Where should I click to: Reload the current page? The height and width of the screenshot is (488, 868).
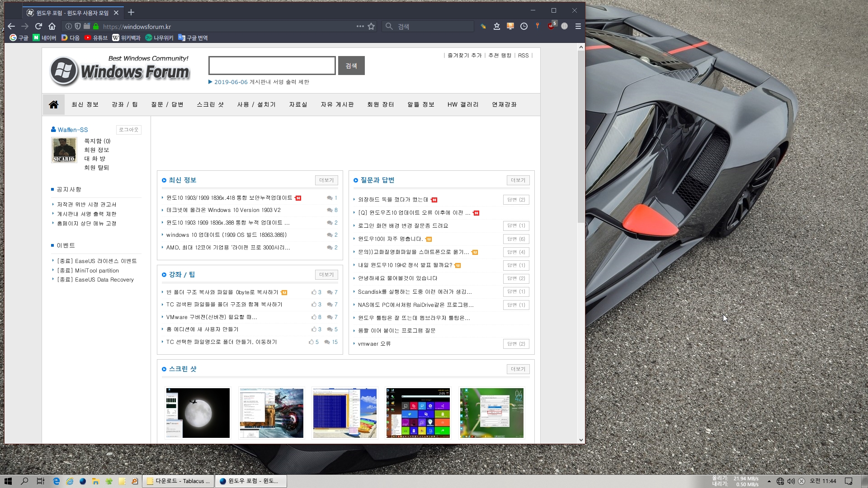[x=38, y=26]
